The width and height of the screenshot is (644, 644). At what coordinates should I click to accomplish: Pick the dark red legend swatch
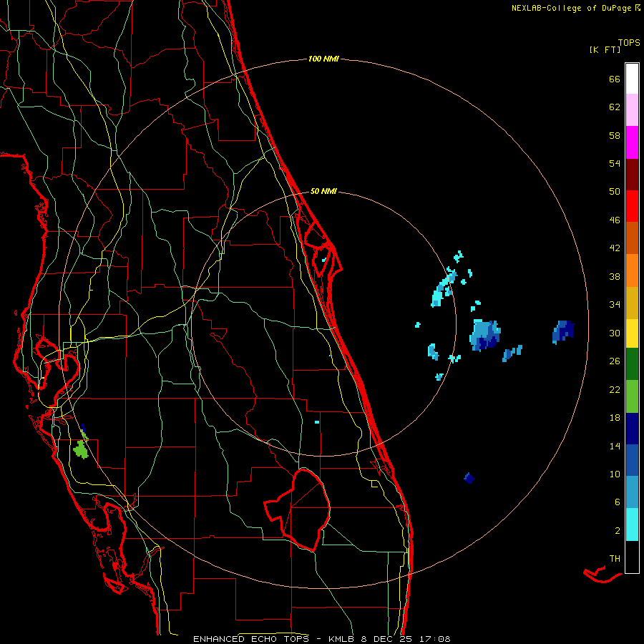point(632,174)
